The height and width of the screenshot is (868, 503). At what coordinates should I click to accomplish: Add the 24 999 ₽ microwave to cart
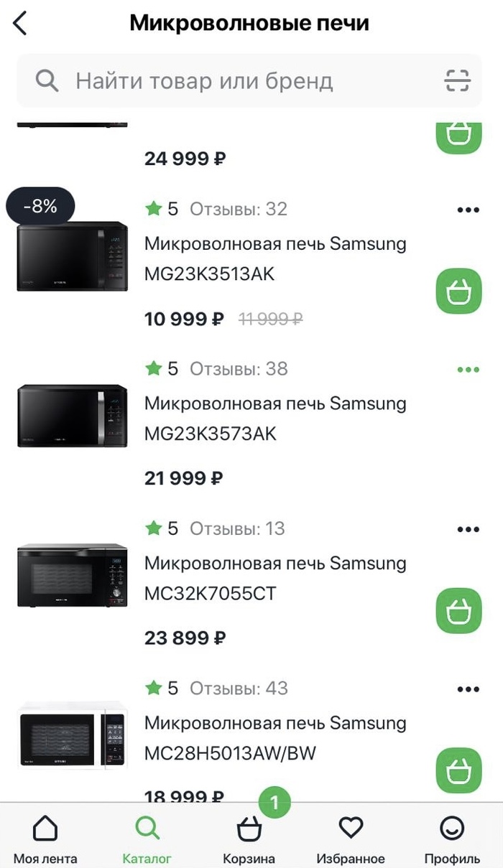(x=458, y=135)
